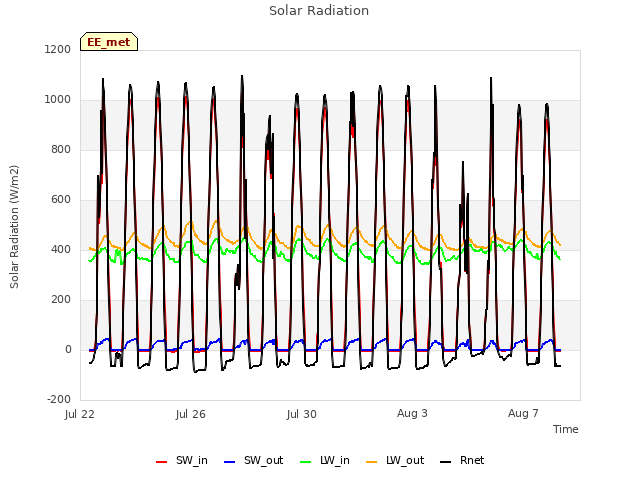Image resolution: width=640 pixels, height=480 pixels.
Task: Click the Solar Radiation chart title
Action: (319, 10)
